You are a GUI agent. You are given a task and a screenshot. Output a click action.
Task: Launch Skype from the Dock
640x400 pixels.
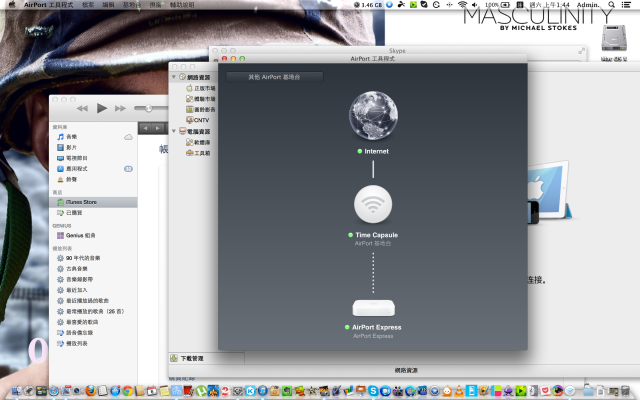pyautogui.click(x=373, y=391)
